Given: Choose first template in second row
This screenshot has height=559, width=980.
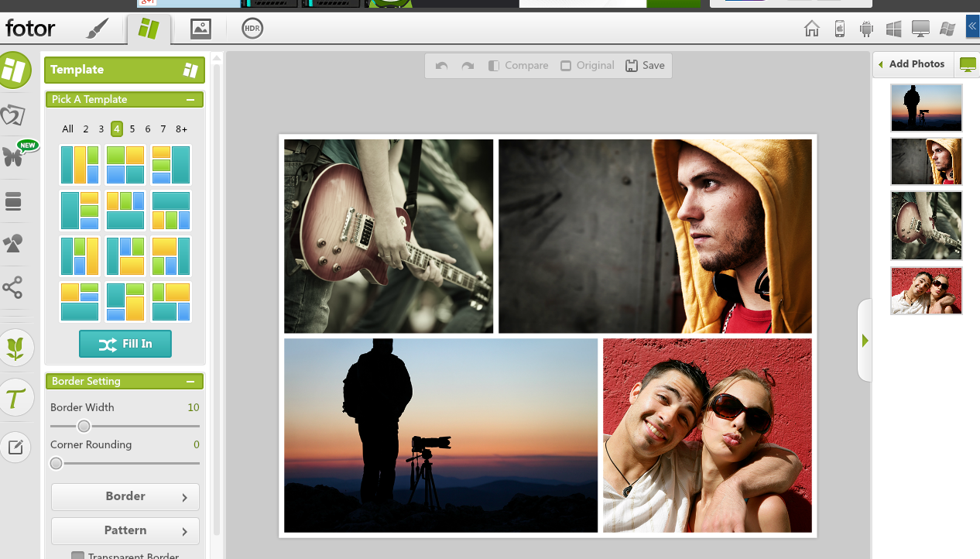Looking at the screenshot, I should (80, 211).
